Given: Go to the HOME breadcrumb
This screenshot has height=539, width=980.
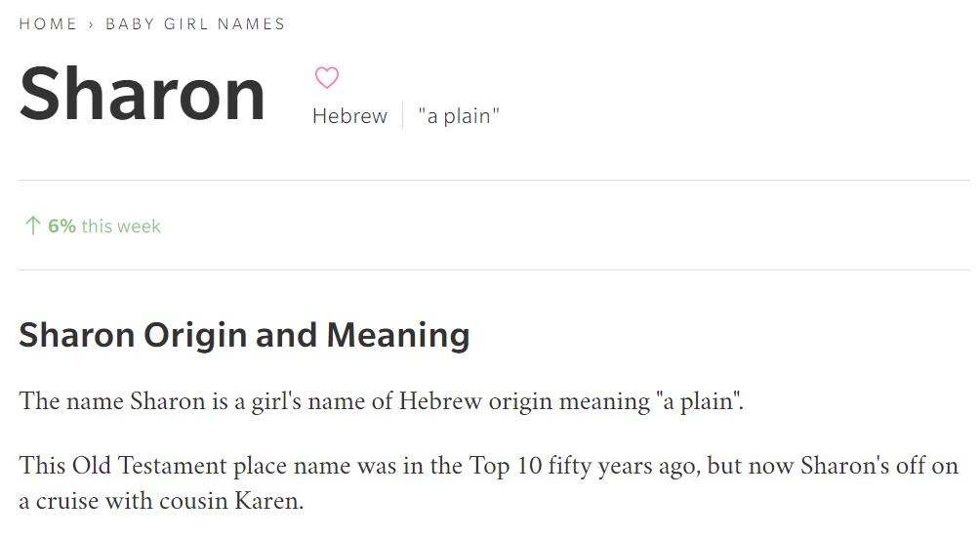Looking at the screenshot, I should [x=48, y=24].
